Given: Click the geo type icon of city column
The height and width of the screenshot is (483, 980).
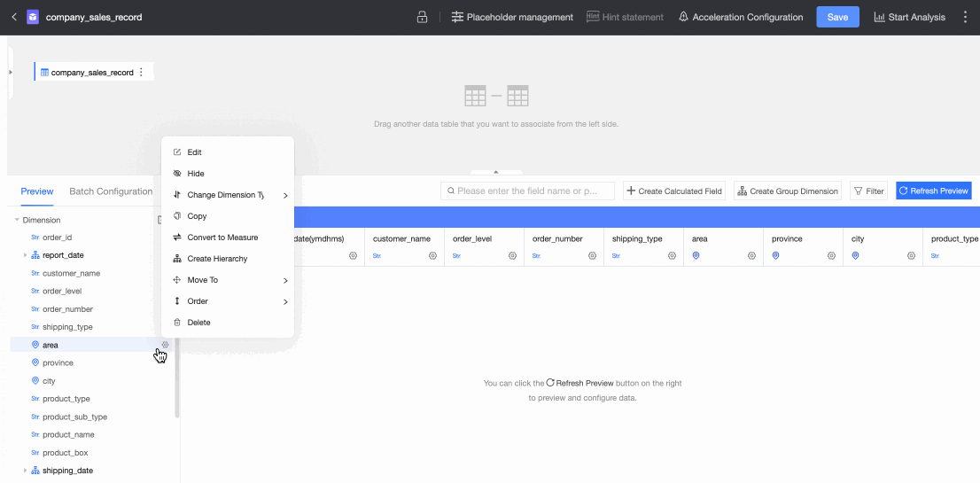Looking at the screenshot, I should click(856, 255).
